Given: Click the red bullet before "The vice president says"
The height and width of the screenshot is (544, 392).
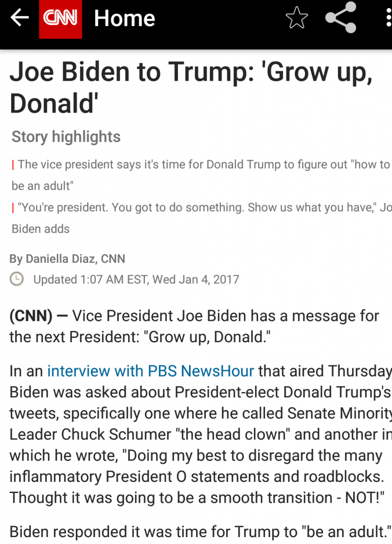Looking at the screenshot, I should (13, 165).
